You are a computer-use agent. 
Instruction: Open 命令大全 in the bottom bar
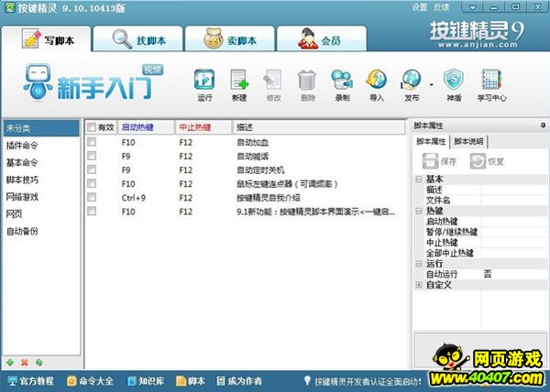(x=90, y=381)
